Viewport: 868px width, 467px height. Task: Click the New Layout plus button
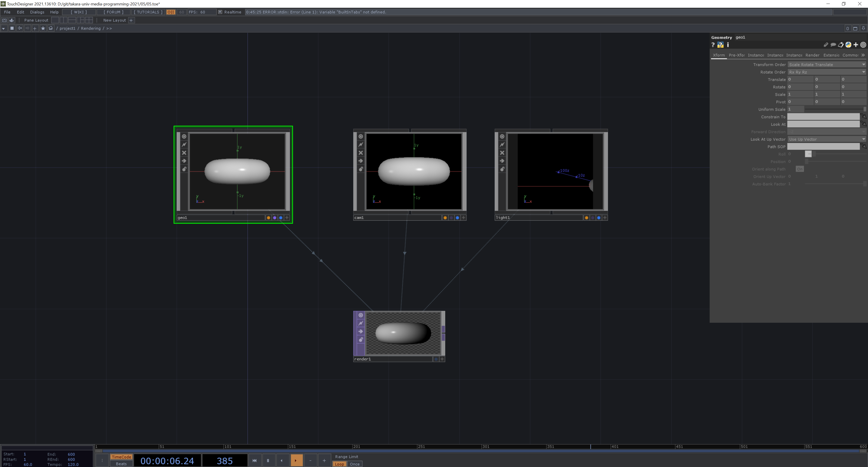coord(131,20)
